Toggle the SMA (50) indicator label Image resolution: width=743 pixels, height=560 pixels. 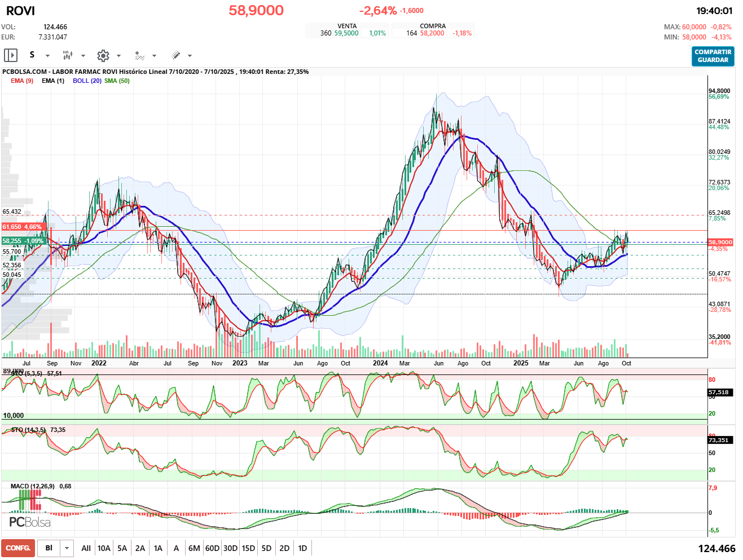117,81
